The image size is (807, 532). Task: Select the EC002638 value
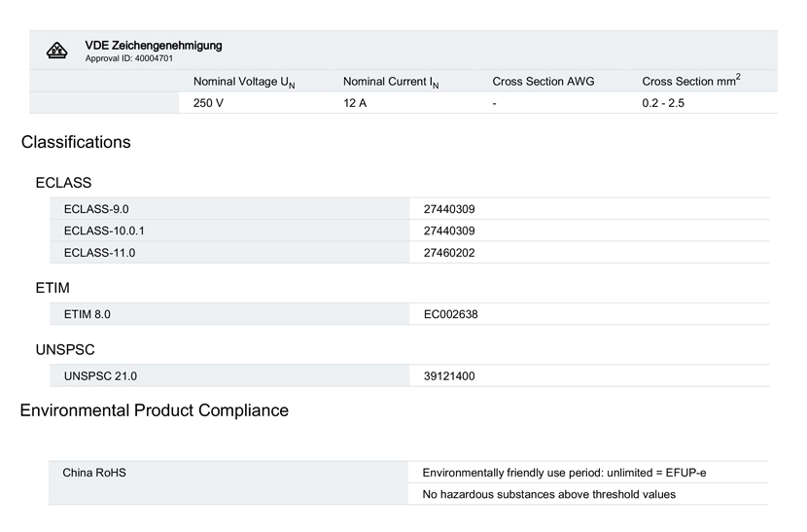click(450, 314)
